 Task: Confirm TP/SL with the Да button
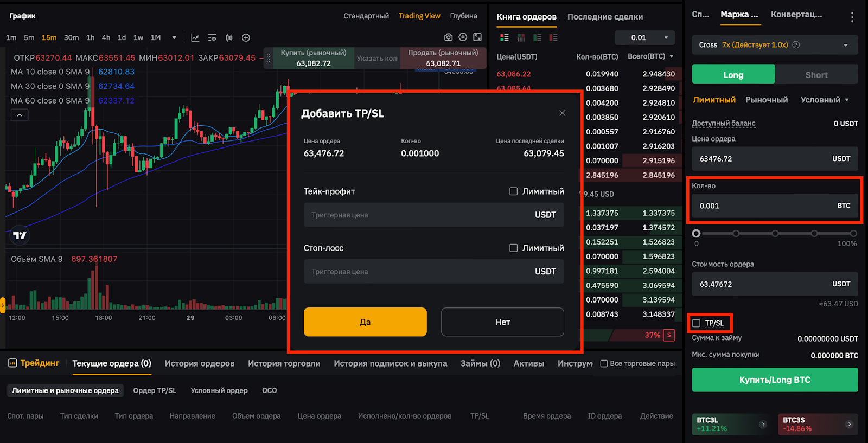point(365,322)
